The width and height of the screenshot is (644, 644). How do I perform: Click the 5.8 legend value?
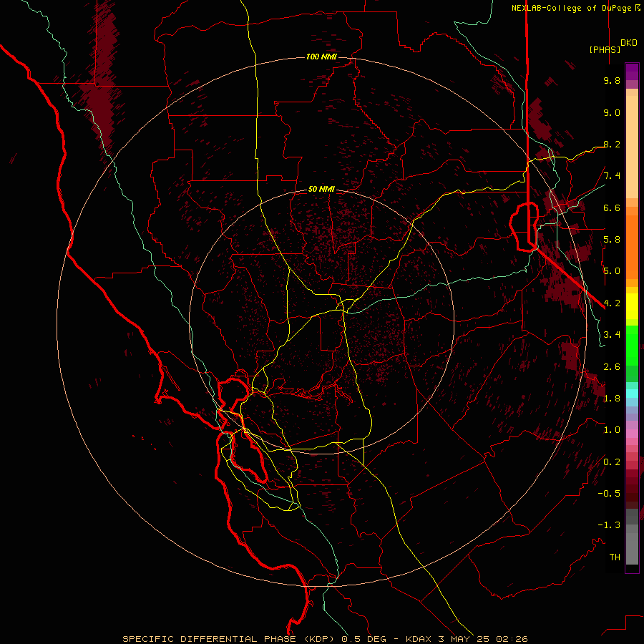(x=612, y=240)
